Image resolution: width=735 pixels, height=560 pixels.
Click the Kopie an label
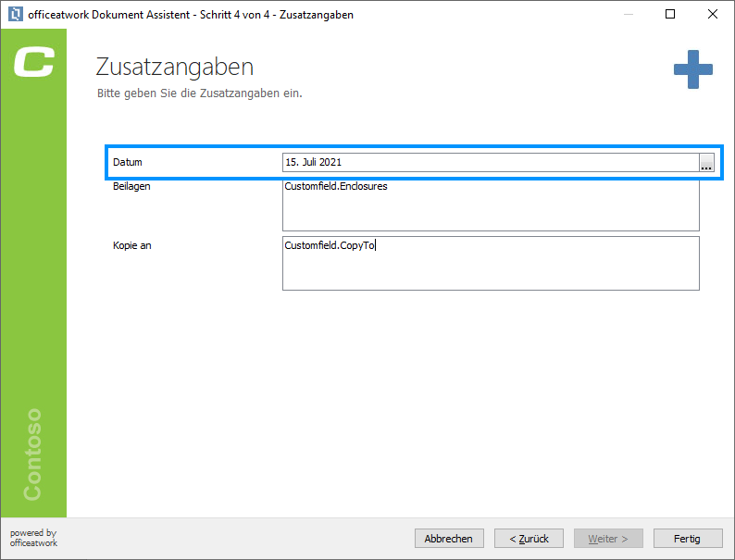[132, 245]
